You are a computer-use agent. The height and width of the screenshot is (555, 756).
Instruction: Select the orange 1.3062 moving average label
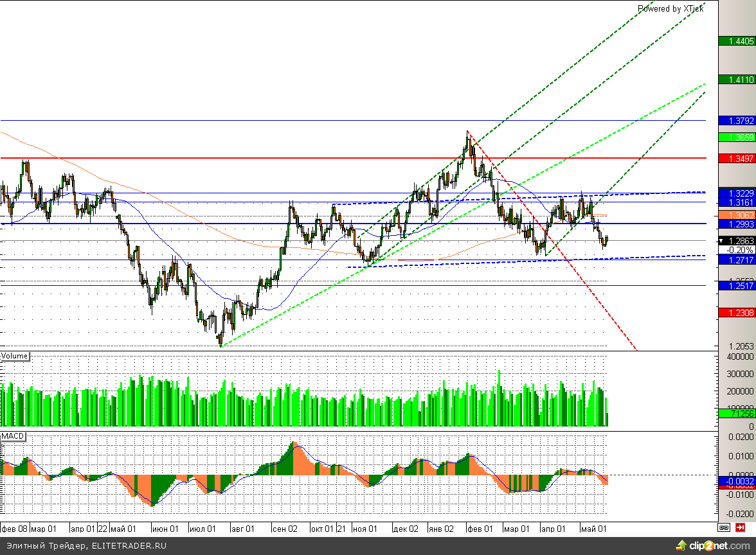(x=736, y=214)
